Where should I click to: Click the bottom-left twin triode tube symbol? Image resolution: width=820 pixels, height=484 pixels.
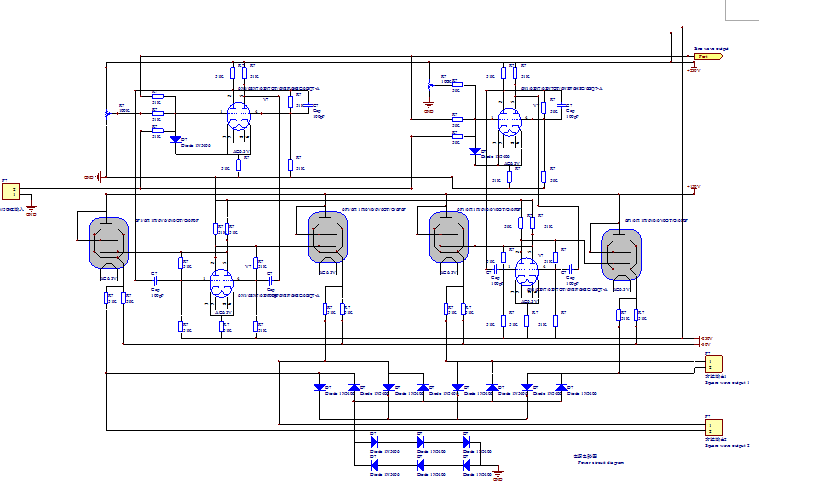point(221,285)
